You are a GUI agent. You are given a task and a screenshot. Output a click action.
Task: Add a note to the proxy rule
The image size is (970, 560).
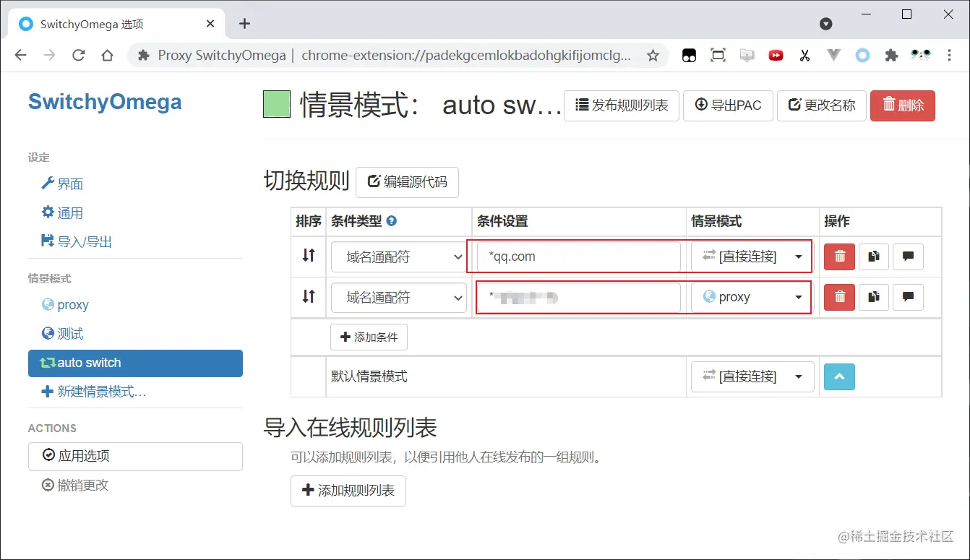(909, 297)
